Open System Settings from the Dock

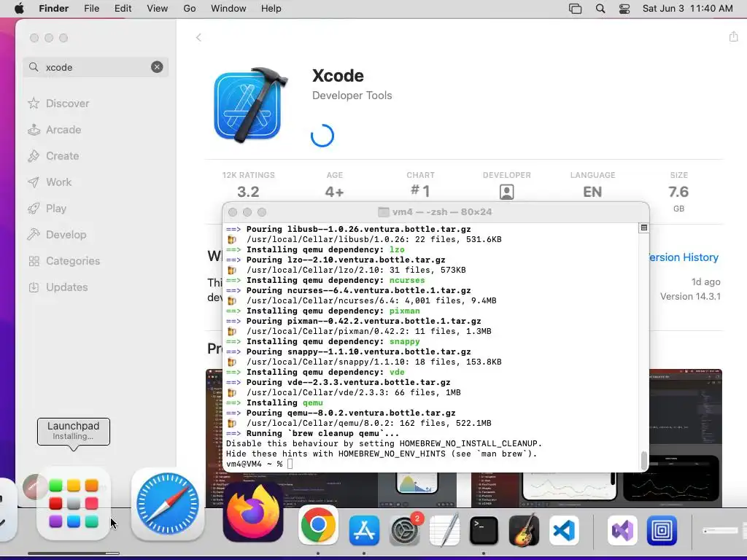point(405,529)
